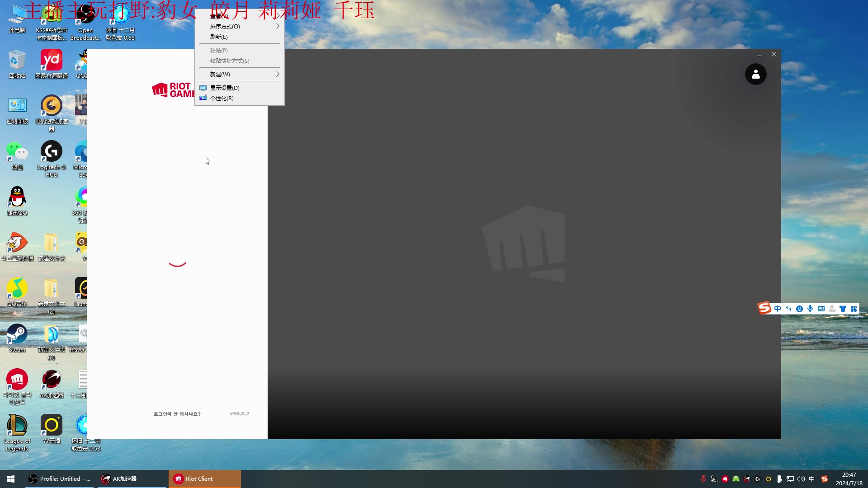
Task: Toggle Sogou punctuation mode
Action: 788,309
